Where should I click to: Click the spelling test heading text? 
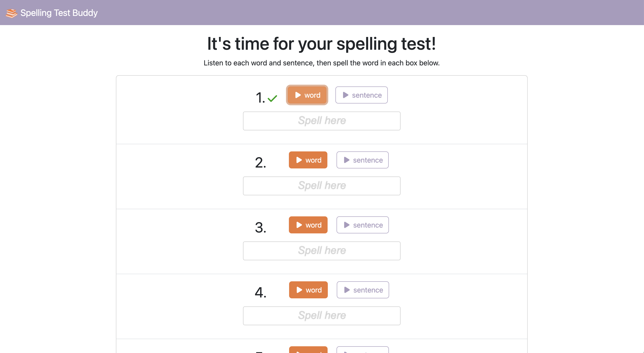click(322, 44)
